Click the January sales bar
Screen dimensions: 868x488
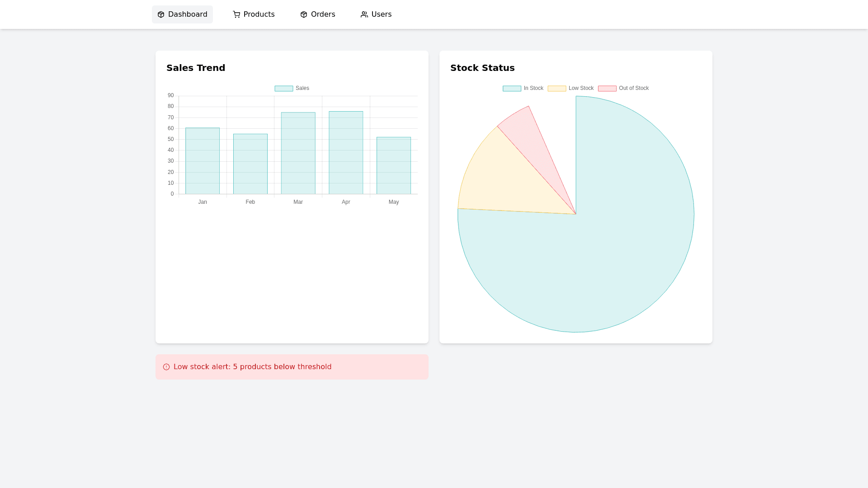point(203,161)
